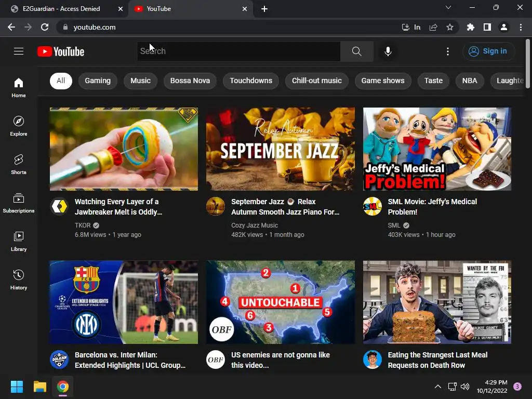Open YouTube settings three-dot menu
The image size is (532, 399).
pyautogui.click(x=448, y=51)
